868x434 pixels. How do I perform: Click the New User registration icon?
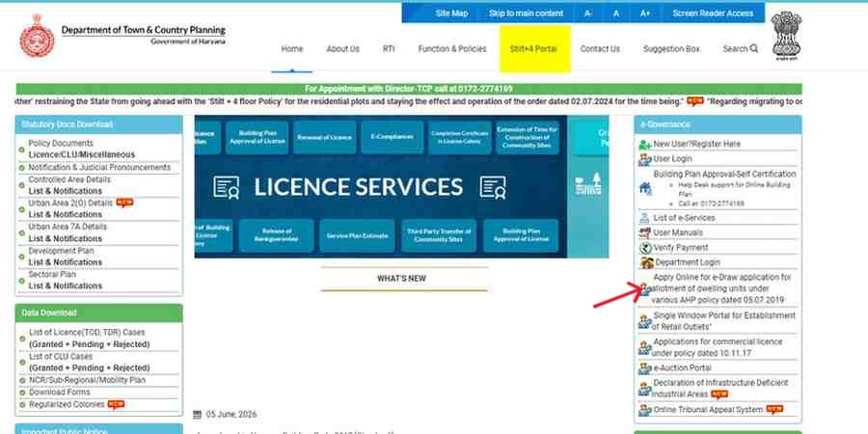[x=645, y=145]
